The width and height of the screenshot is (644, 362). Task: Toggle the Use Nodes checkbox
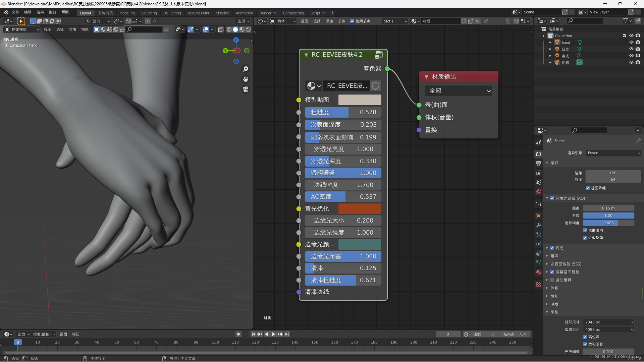pos(352,21)
